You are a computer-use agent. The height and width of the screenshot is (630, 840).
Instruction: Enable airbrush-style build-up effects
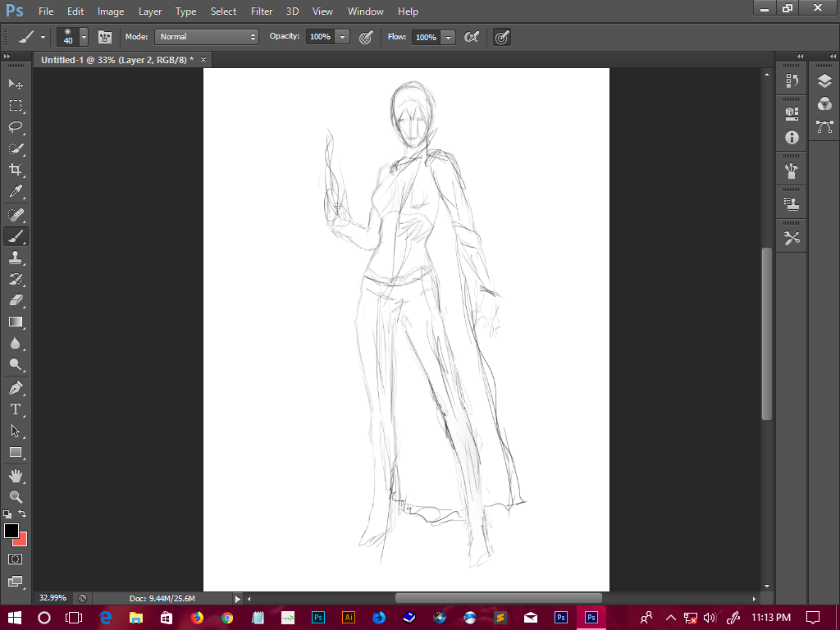(x=472, y=37)
